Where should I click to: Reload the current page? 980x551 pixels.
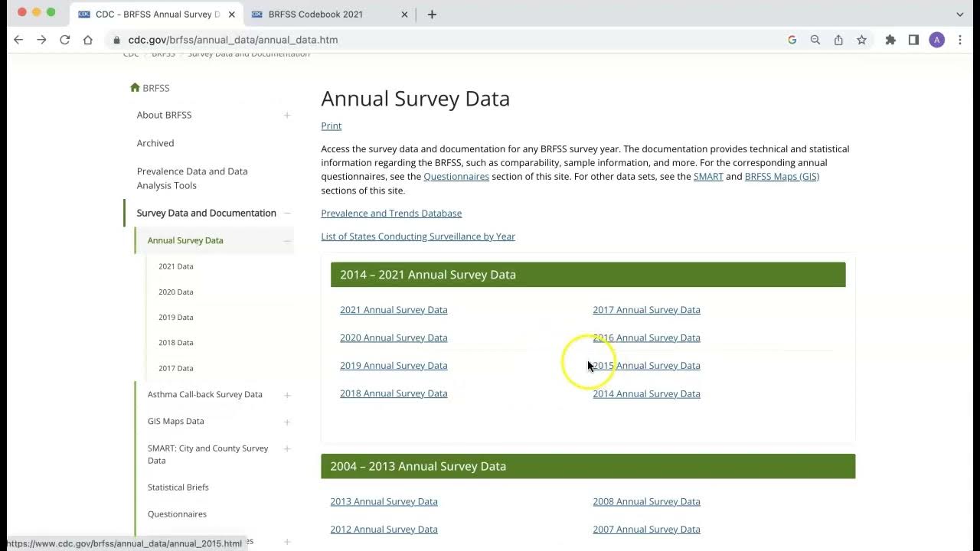[65, 40]
